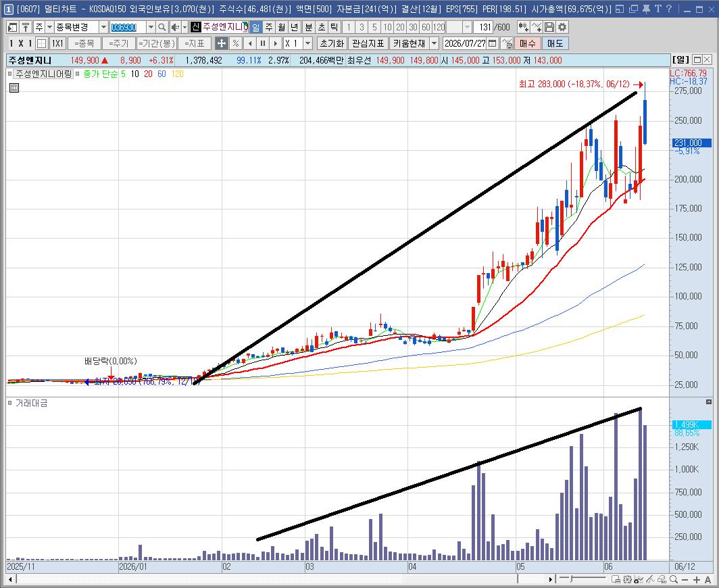Click the chart grid split icon

[x=41, y=43]
